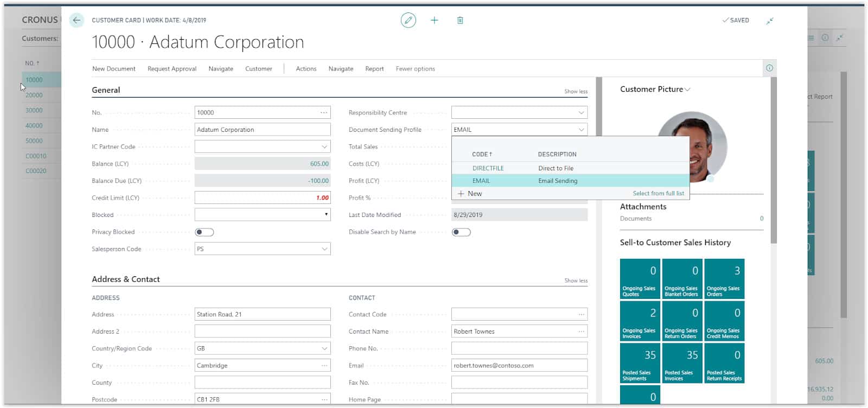Screen dimensions: 868x408
Task: Expand the Responsibility Centre dropdown
Action: click(x=581, y=113)
